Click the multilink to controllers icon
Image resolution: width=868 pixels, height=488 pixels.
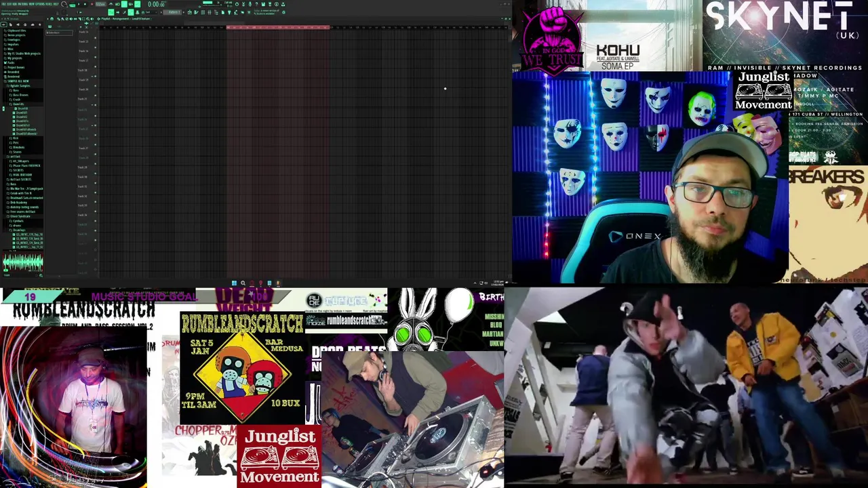138,12
